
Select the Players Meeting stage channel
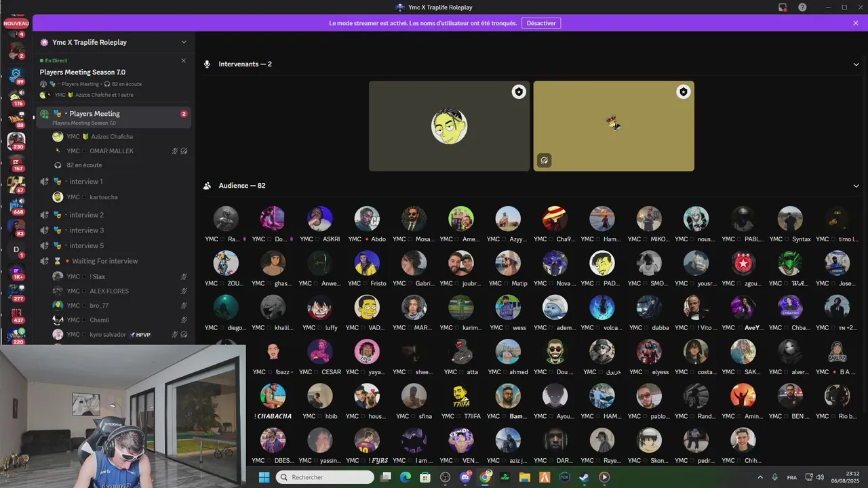click(114, 117)
